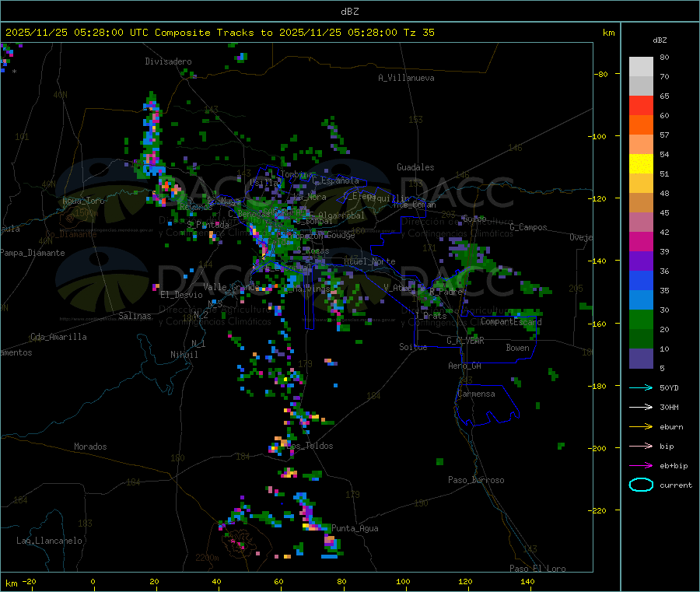This screenshot has height=592, width=700.
Task: Click the '-20' horizontal axis tick label
Action: click(29, 581)
